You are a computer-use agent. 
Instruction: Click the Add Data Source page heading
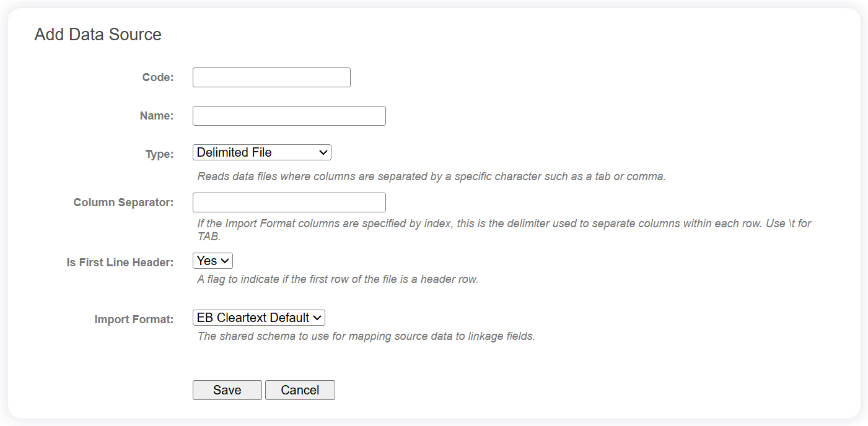(97, 34)
